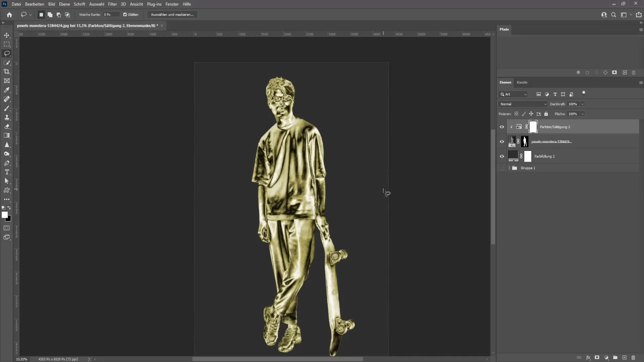Image resolution: width=644 pixels, height=362 pixels.
Task: Select the Clone Stamp tool
Action: (x=6, y=118)
